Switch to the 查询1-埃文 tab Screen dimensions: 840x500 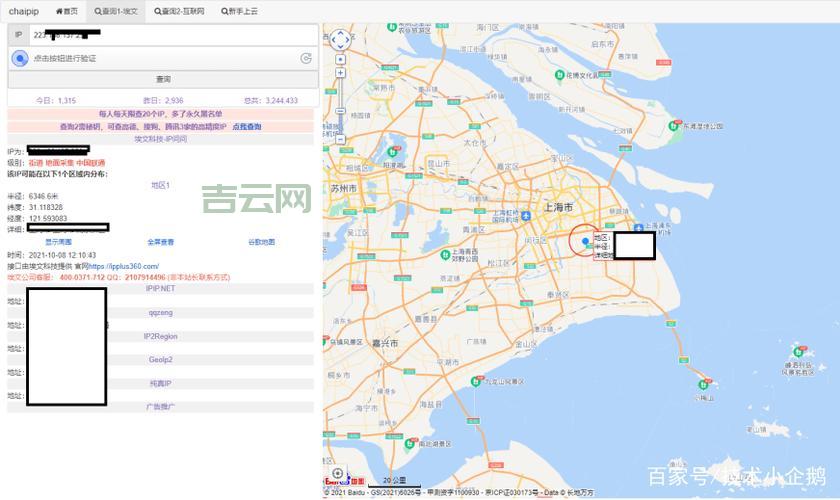pos(116,11)
